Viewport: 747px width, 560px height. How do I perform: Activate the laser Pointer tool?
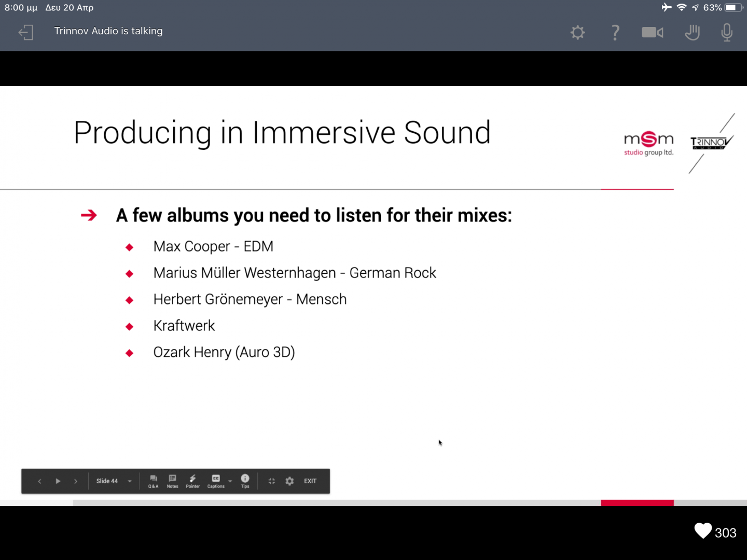click(x=192, y=481)
